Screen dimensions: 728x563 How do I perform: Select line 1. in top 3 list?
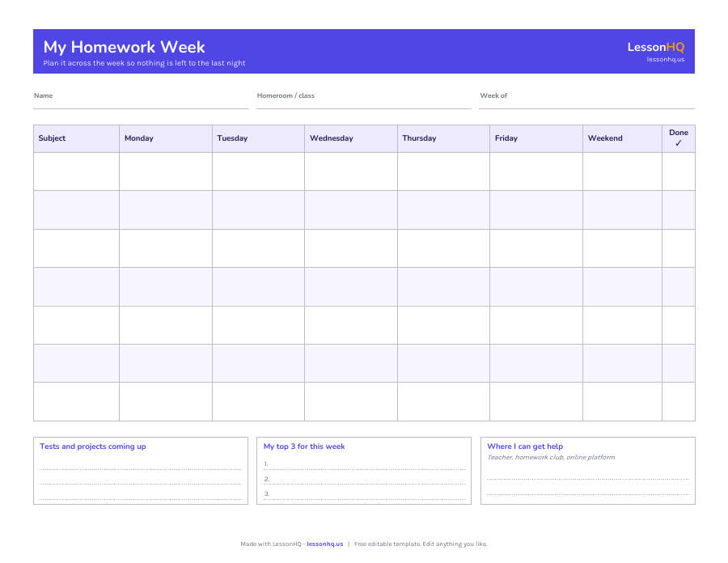tap(365, 464)
